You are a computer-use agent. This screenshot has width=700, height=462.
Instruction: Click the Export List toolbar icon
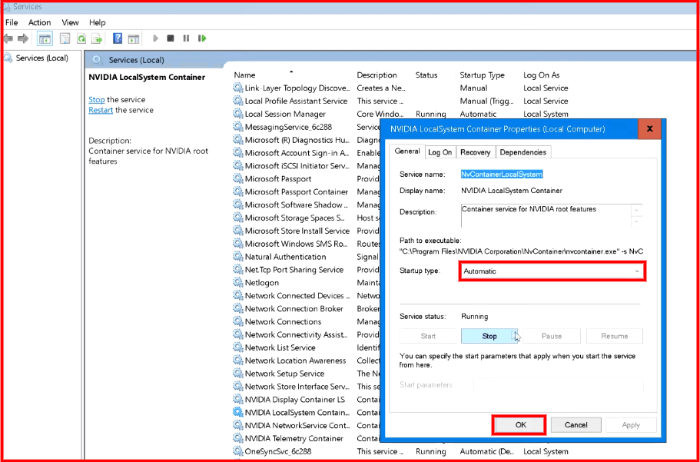point(97,39)
